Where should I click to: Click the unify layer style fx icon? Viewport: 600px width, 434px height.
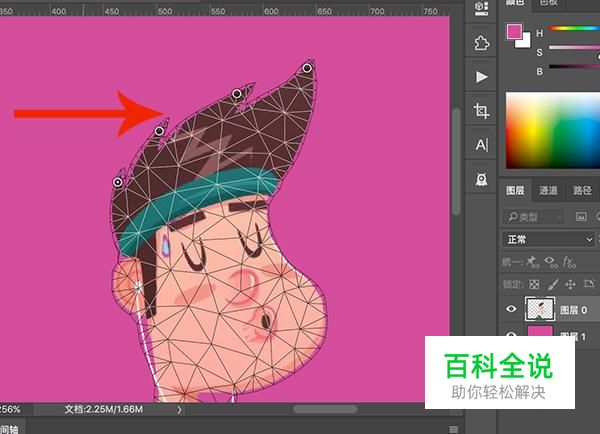(x=569, y=262)
